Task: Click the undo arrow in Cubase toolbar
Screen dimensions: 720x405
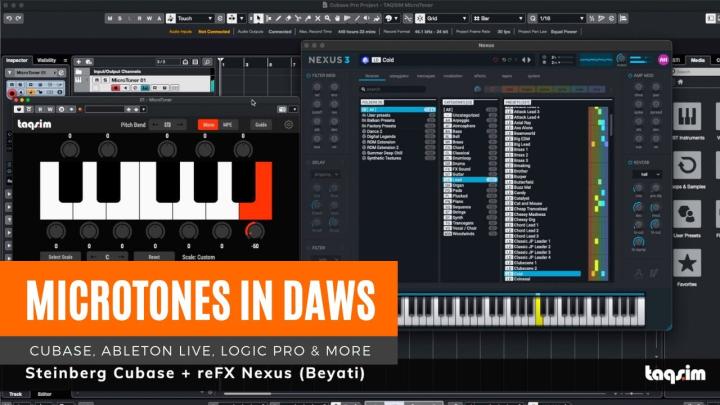Action: [9, 18]
